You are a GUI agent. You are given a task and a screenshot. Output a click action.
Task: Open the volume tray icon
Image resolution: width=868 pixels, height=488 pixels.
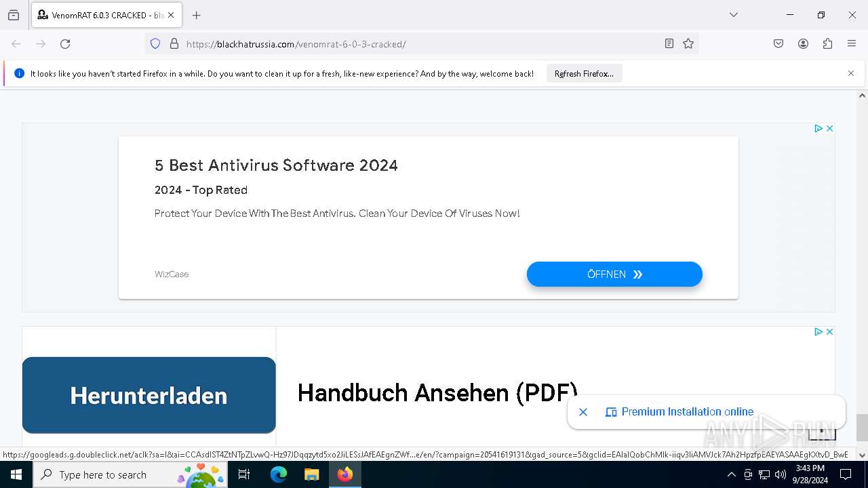click(781, 474)
